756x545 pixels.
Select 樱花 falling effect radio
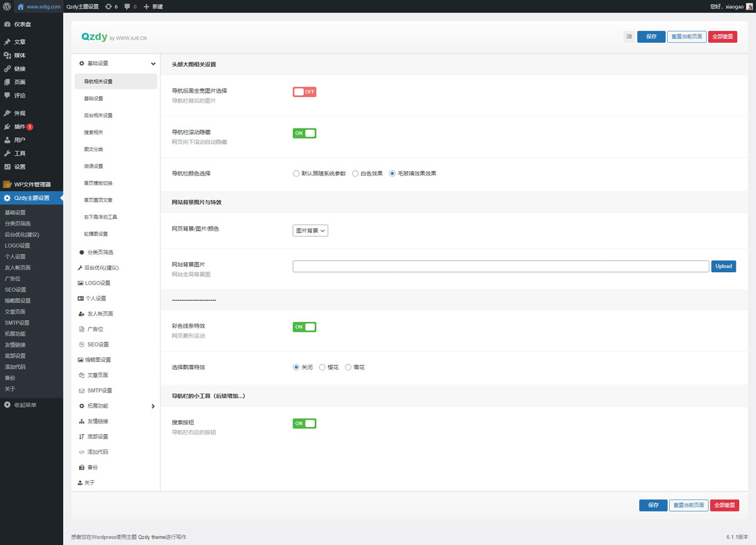pyautogui.click(x=323, y=367)
